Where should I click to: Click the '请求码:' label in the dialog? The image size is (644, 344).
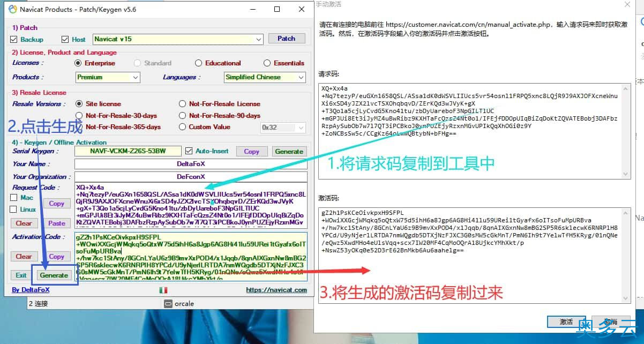coord(329,74)
